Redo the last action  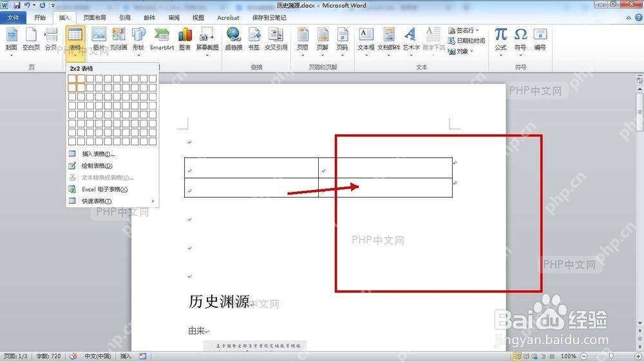43,5
